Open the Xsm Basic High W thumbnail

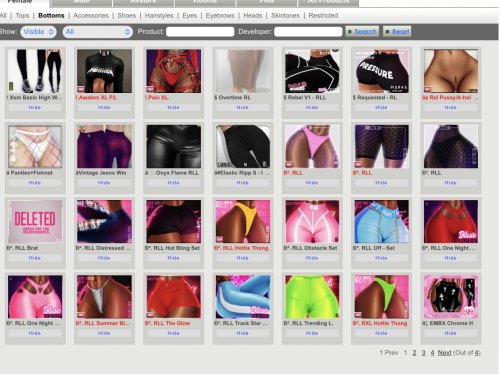click(x=35, y=71)
